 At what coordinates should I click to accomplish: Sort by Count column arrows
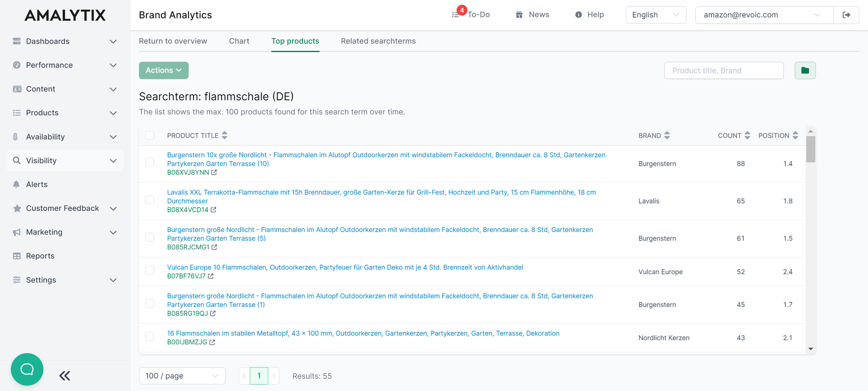[747, 135]
